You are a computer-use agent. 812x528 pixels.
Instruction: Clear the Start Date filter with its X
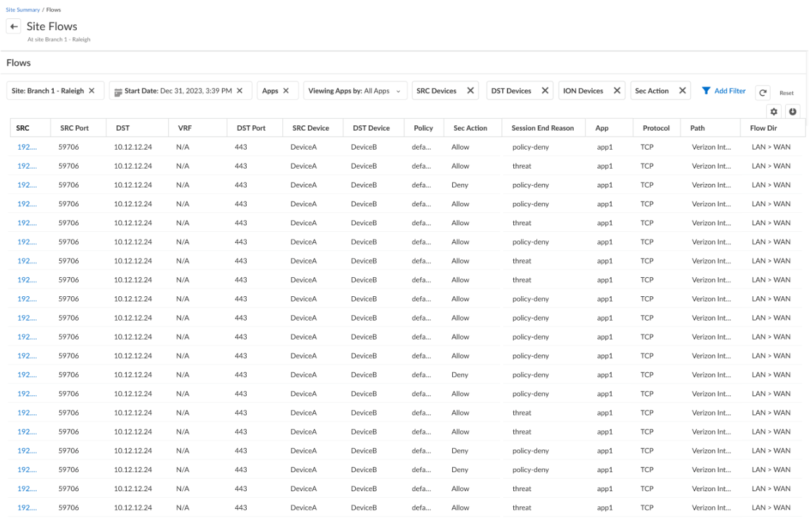[240, 91]
